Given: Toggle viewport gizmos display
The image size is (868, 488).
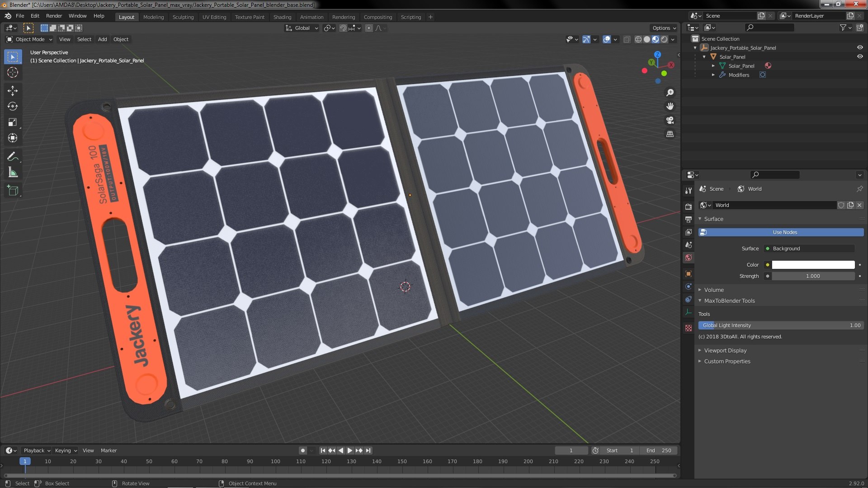Looking at the screenshot, I should click(586, 39).
